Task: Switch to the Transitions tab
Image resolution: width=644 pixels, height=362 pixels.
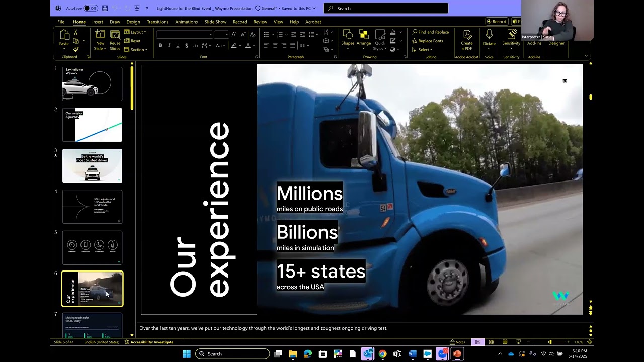Action: pyautogui.click(x=157, y=22)
